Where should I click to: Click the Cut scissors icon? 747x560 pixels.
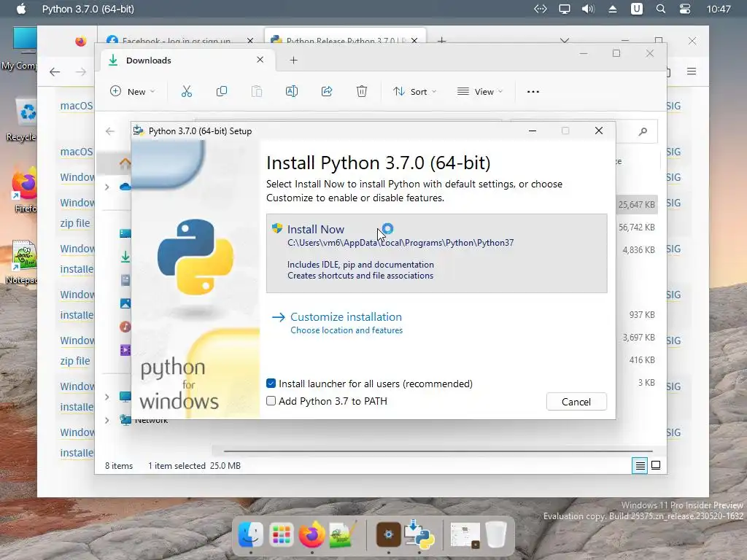tap(186, 91)
